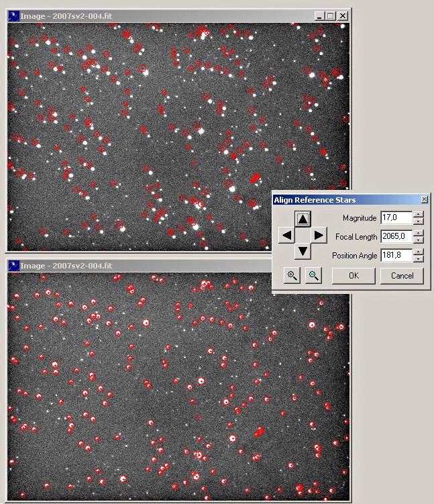
Task: Decrease Position Angle with the down spinner
Action: [419, 258]
